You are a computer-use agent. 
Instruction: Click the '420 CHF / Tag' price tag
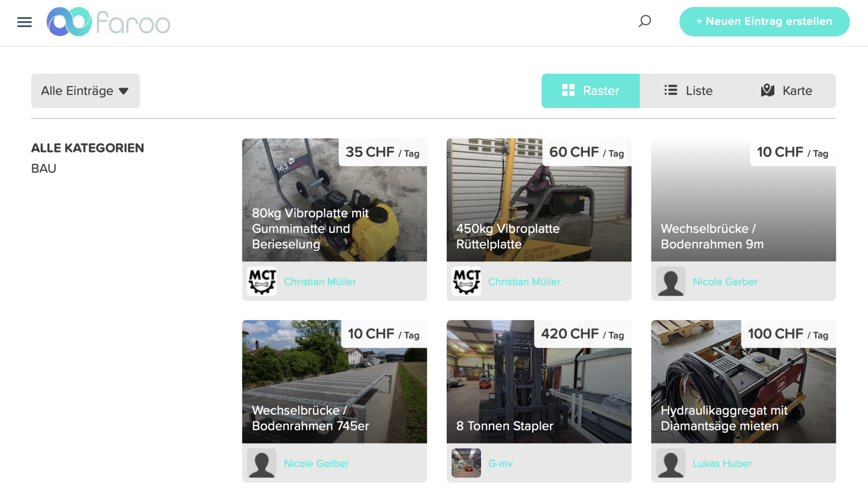coord(582,334)
